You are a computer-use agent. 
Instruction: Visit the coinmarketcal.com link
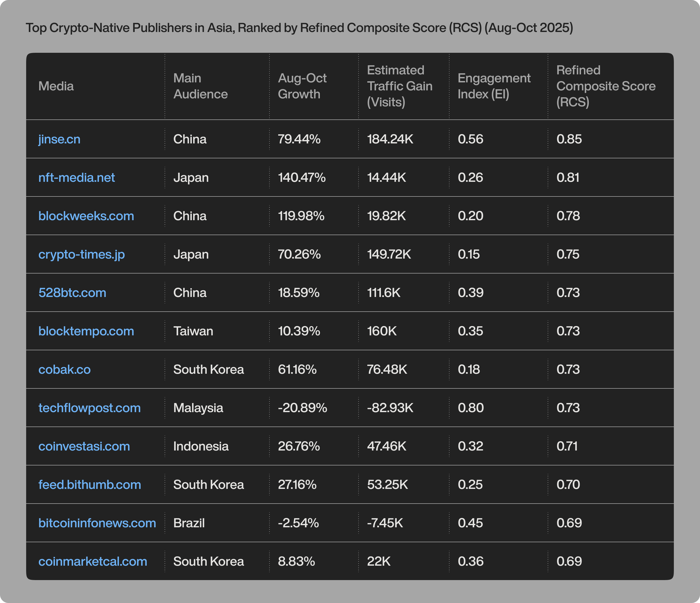(93, 561)
